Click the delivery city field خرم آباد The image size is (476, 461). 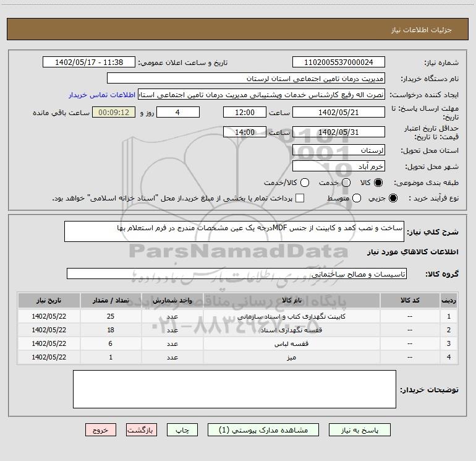pyautogui.click(x=339, y=166)
